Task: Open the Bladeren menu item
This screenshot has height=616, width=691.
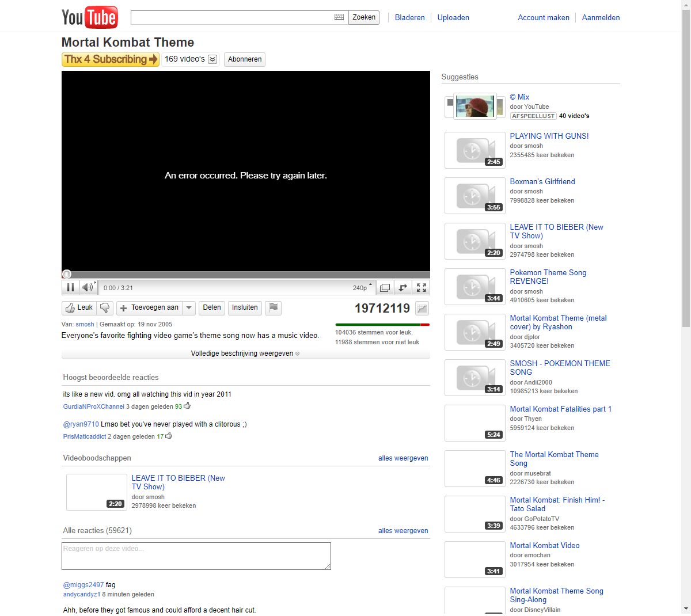Action: [x=409, y=18]
